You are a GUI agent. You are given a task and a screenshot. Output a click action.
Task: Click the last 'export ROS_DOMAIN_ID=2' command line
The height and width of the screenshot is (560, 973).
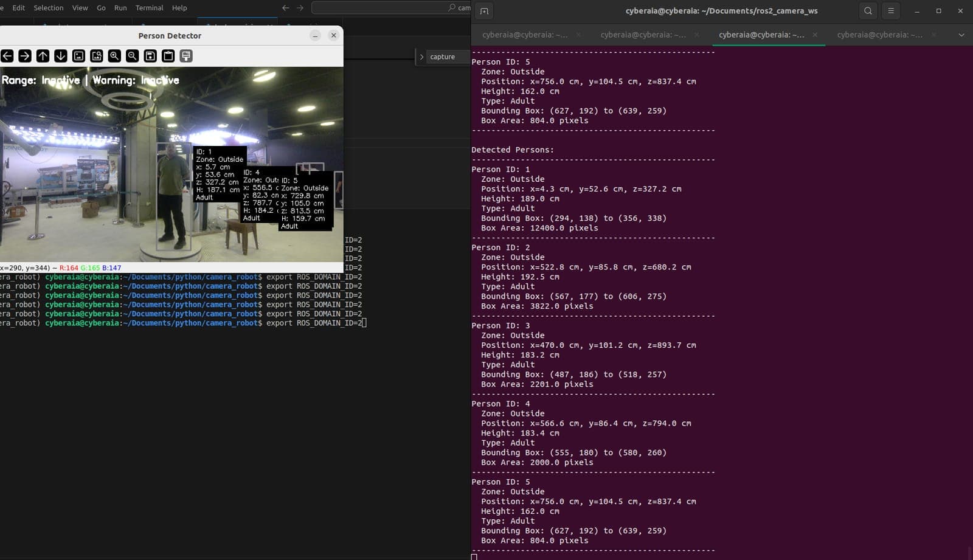pos(314,323)
